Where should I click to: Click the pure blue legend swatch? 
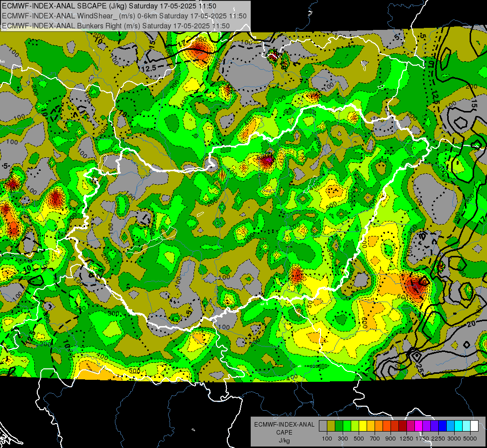click(x=443, y=426)
